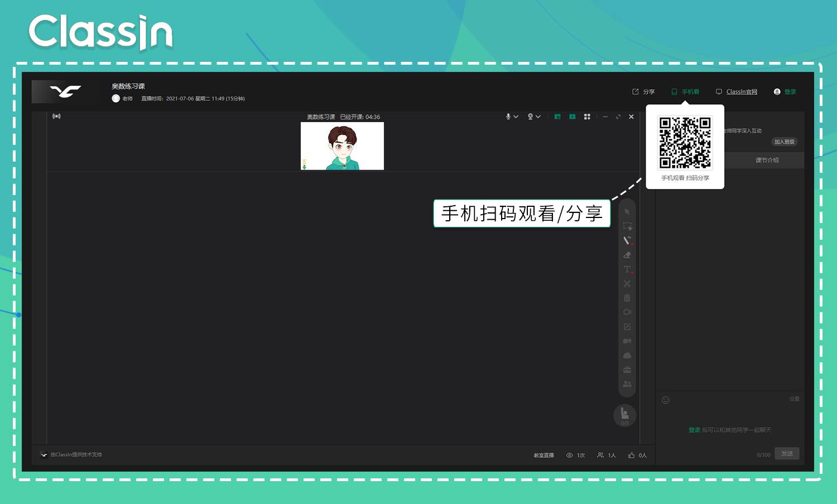Click the 由ClassIn提供技术支持 footer text
This screenshot has width=837, height=504.
76,454
